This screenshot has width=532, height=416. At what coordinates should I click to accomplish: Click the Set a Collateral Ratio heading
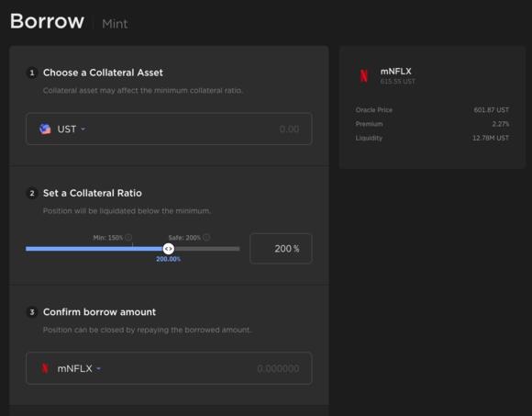tap(93, 193)
